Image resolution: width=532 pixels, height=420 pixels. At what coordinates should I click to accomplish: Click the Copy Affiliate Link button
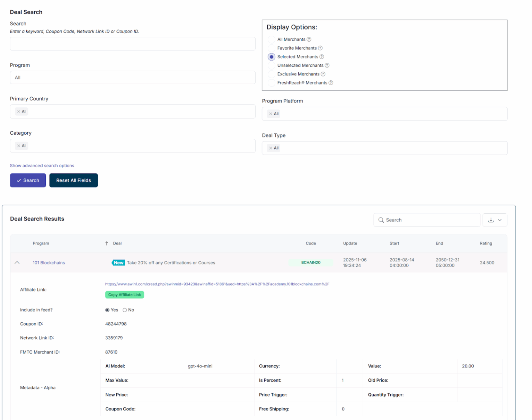(124, 295)
